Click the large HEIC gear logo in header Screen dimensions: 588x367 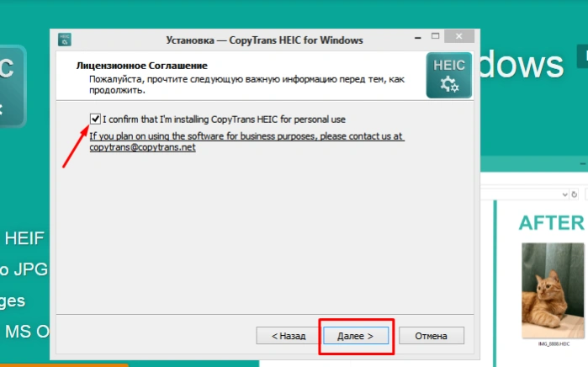[x=449, y=75]
